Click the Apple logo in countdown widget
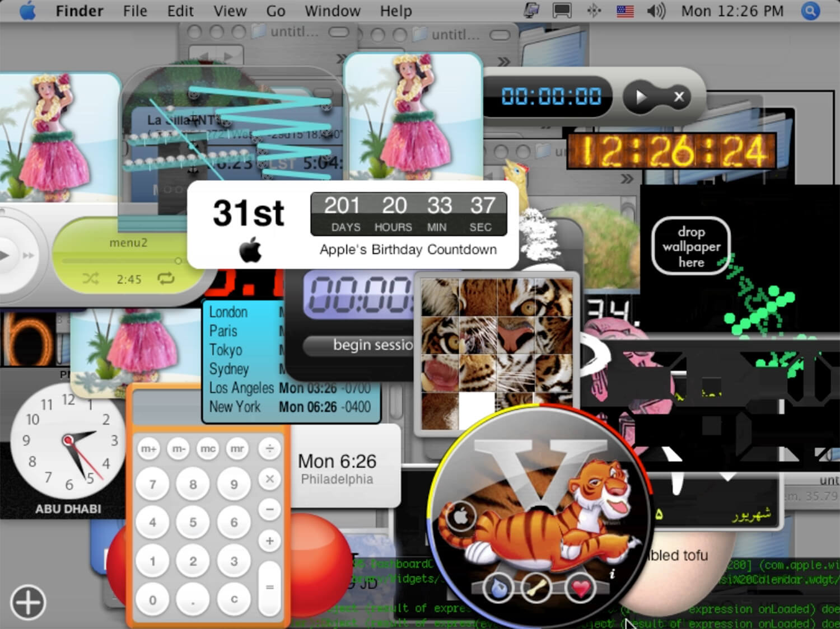The image size is (840, 629). (250, 250)
